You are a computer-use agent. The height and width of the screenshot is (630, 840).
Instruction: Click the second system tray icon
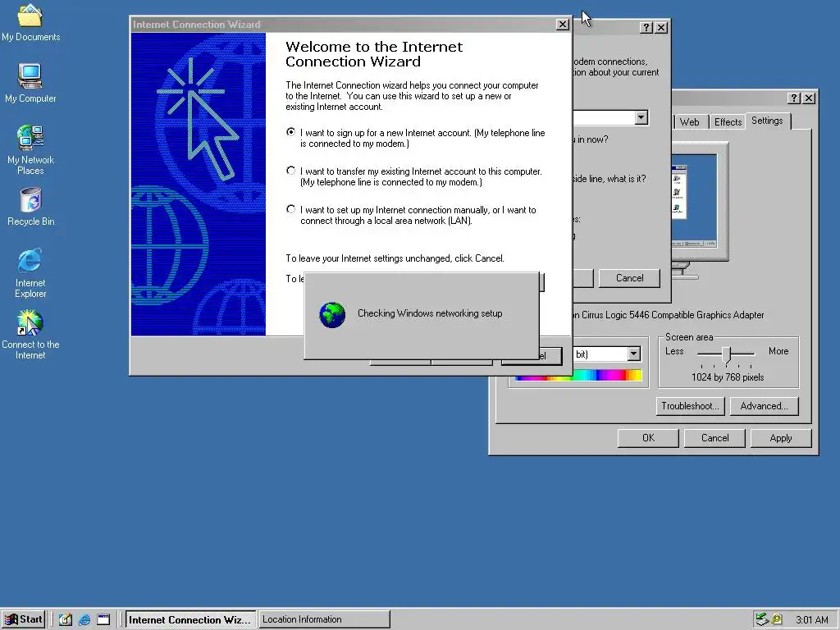[x=776, y=620]
